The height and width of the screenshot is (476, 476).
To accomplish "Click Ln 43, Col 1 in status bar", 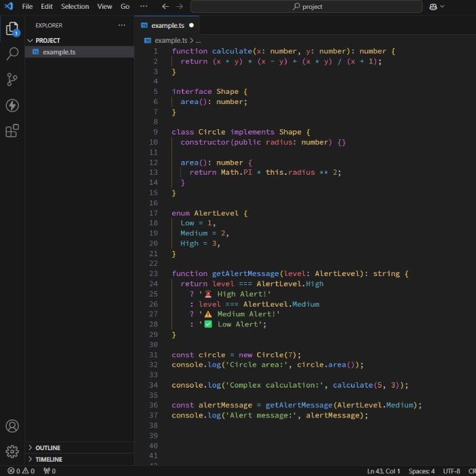I will coord(384,471).
